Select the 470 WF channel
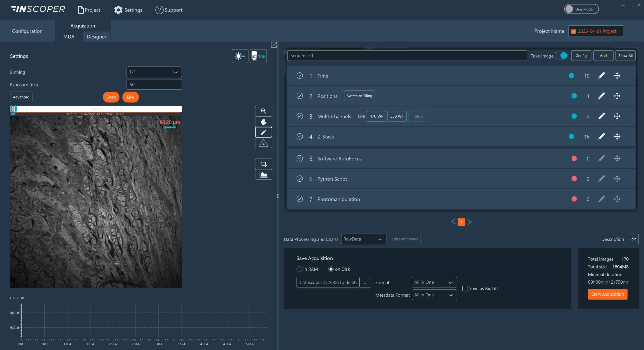 tap(376, 116)
